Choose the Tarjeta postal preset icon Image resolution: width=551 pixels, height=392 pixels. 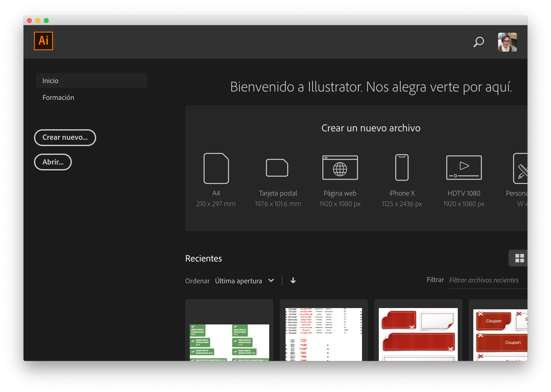click(x=277, y=168)
